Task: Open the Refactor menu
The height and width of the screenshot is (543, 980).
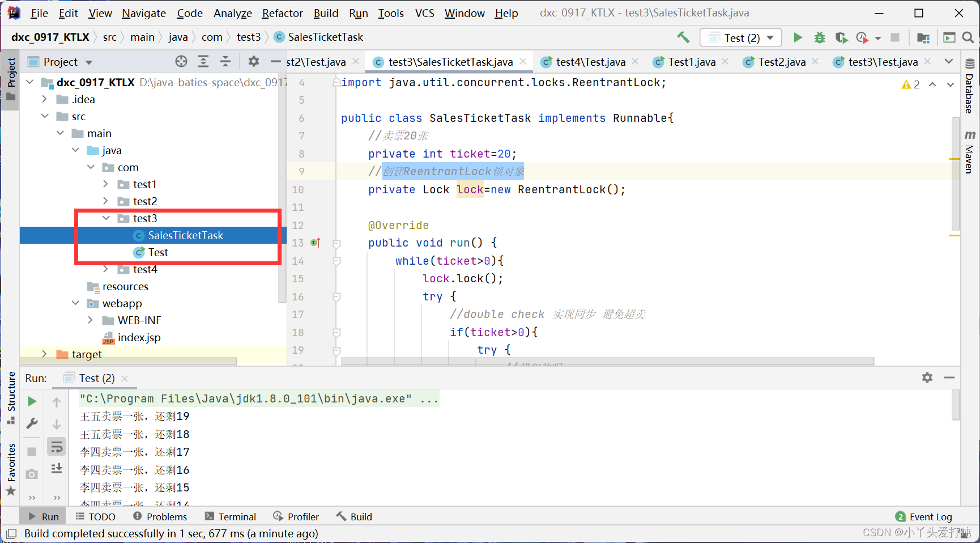Action: pos(282,13)
